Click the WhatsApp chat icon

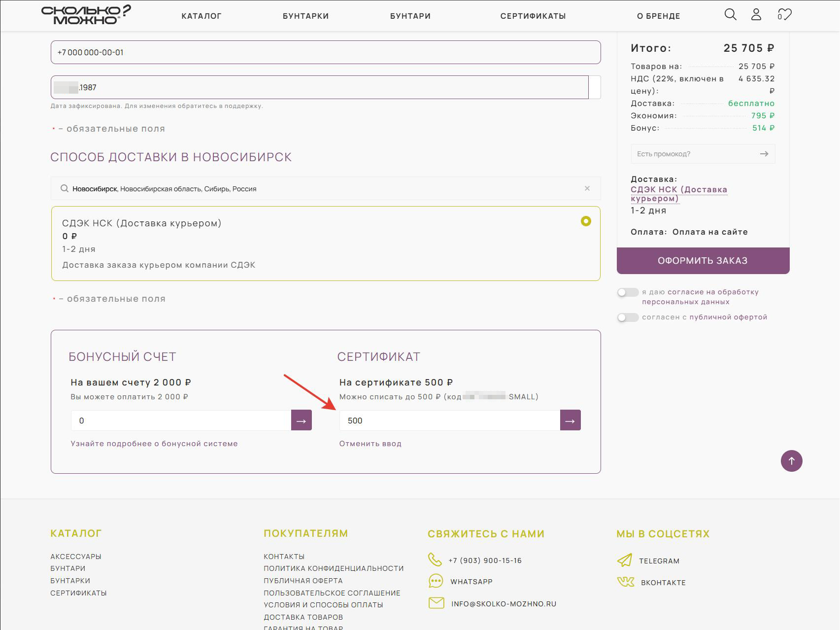(436, 581)
